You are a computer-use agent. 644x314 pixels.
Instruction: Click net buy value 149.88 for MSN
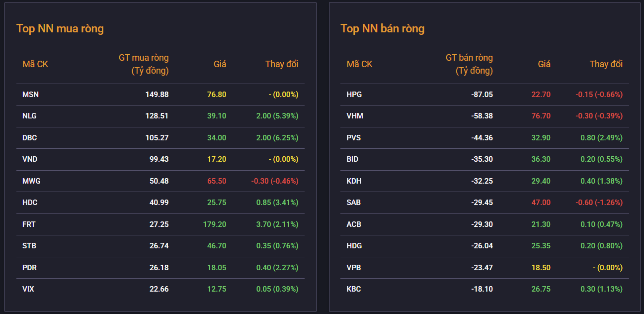157,95
